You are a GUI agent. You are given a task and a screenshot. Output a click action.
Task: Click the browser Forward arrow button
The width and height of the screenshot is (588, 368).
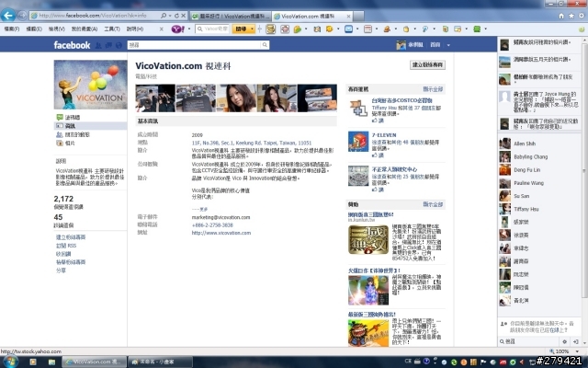(x=22, y=16)
